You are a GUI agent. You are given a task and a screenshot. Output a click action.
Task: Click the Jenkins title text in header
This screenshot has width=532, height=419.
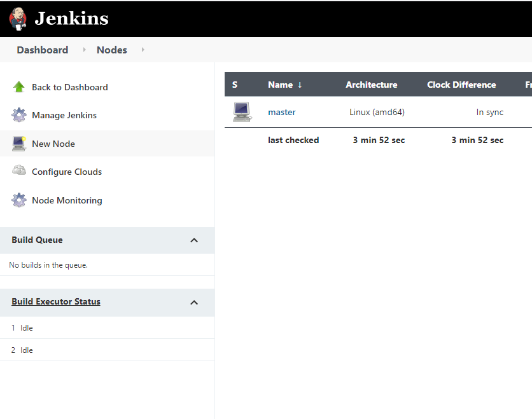click(x=71, y=18)
